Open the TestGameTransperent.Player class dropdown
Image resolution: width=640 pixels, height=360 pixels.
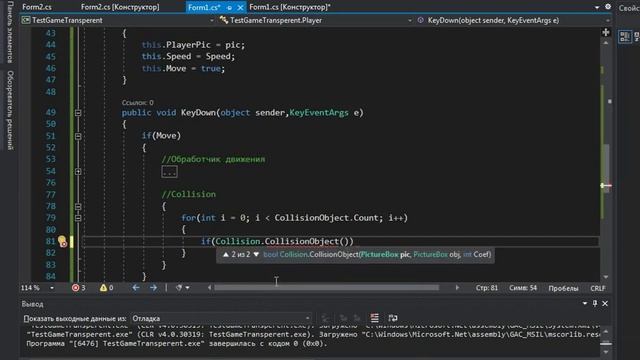coord(315,20)
